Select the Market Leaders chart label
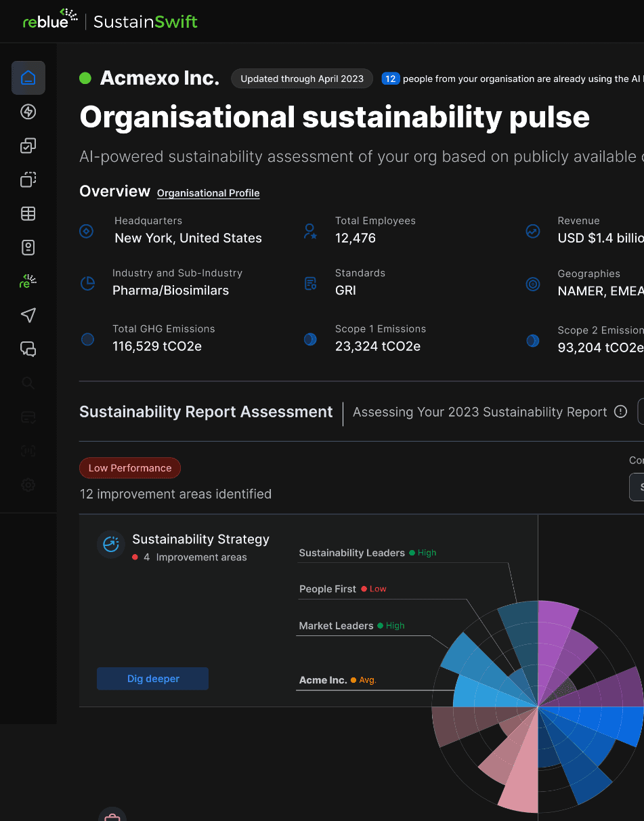 pyautogui.click(x=336, y=626)
